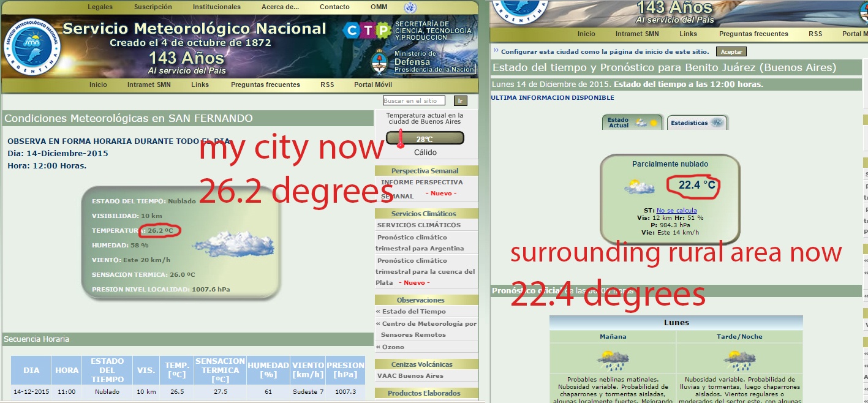Click the 14-12-2015 cell in hourly table
868x403 pixels.
pos(32,391)
